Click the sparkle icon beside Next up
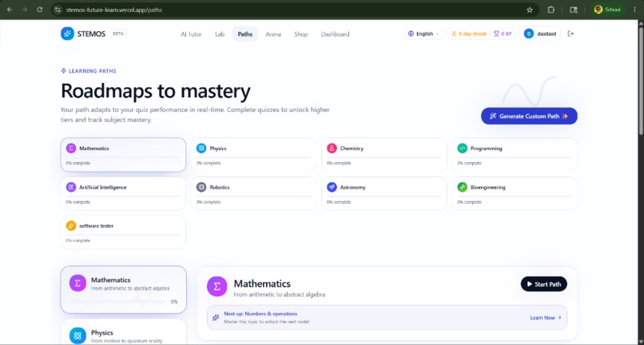This screenshot has height=345, width=644. (216, 318)
